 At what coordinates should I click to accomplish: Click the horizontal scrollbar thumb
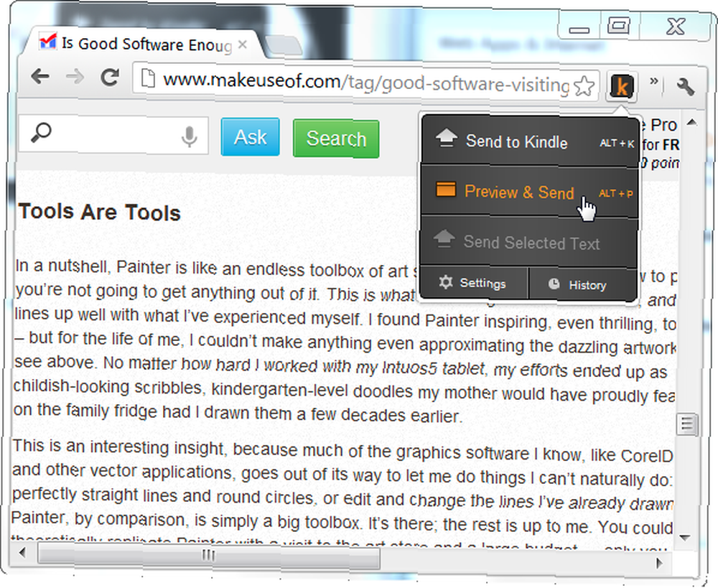(209, 556)
